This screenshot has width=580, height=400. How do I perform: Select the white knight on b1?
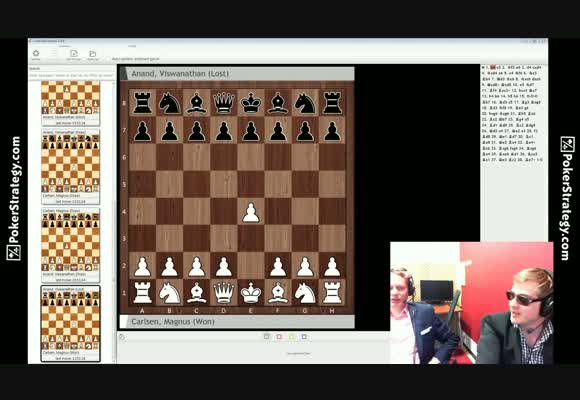click(169, 293)
